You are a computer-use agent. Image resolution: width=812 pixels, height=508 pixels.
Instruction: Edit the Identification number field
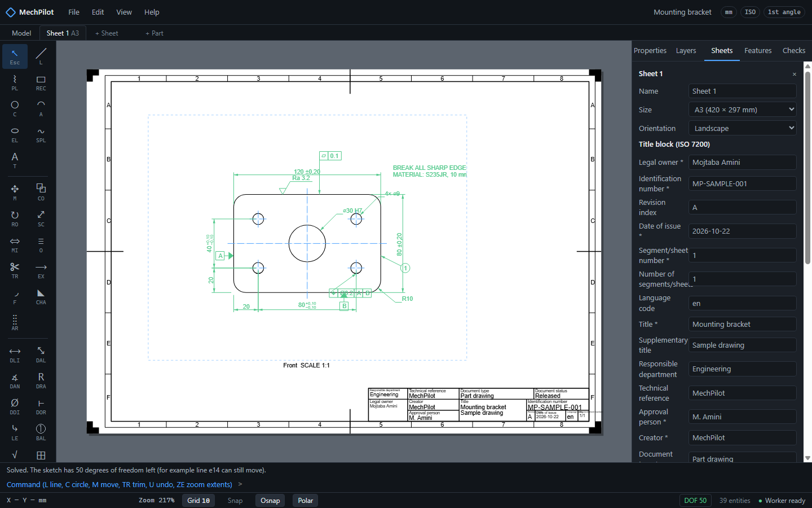click(x=743, y=183)
